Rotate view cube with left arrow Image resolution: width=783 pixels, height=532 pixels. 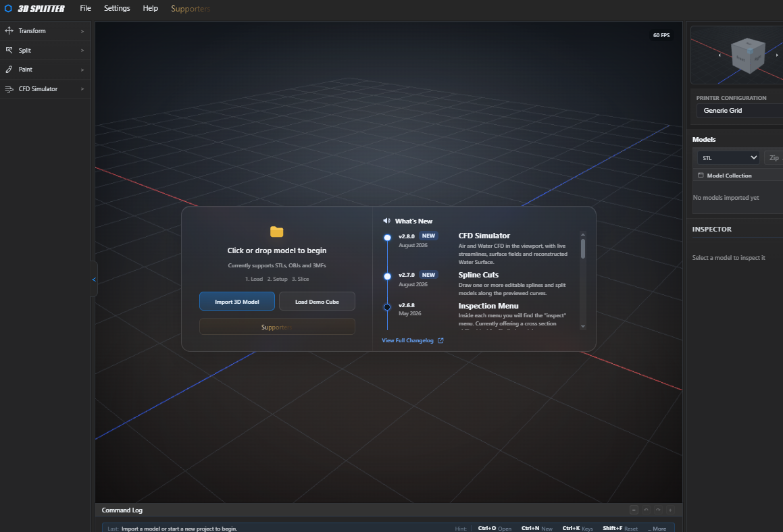click(x=719, y=55)
